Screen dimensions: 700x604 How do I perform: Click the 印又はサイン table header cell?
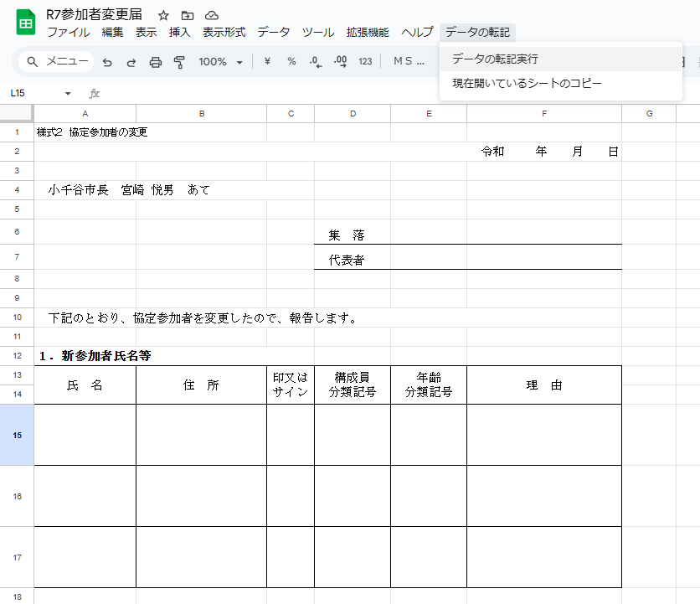(291, 385)
